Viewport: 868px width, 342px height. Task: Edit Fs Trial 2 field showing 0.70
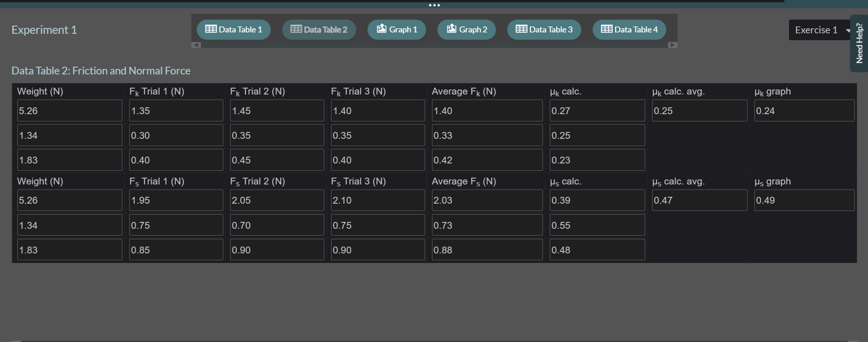(x=277, y=225)
